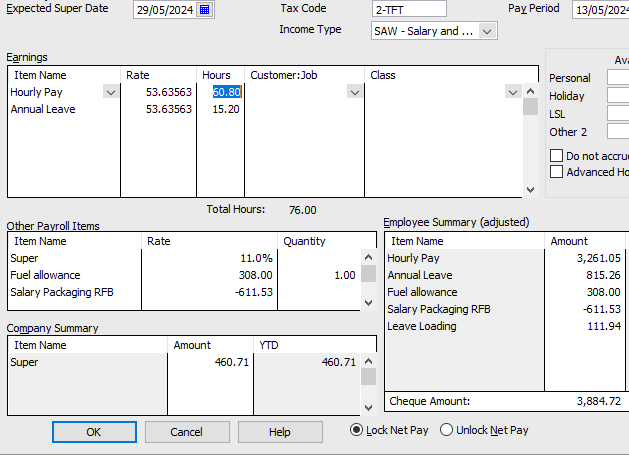Screen dimensions: 629x455
Task: Click Other Payroll Items scrollbar thumb
Action: 368,274
